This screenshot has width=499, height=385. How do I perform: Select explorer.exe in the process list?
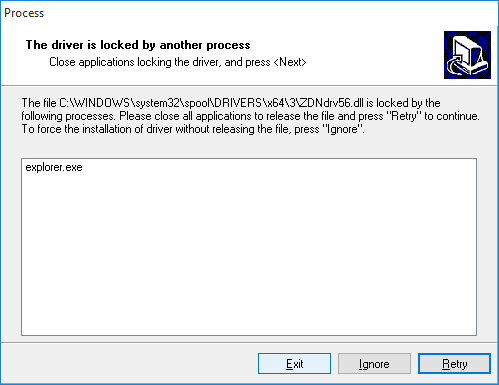pos(54,167)
